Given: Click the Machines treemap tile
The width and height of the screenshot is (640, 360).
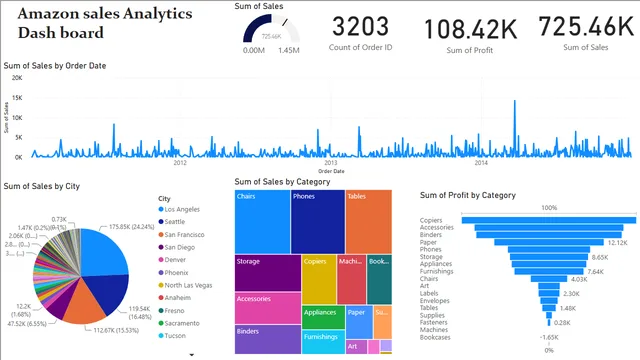Looking at the screenshot, I should click(x=351, y=280).
